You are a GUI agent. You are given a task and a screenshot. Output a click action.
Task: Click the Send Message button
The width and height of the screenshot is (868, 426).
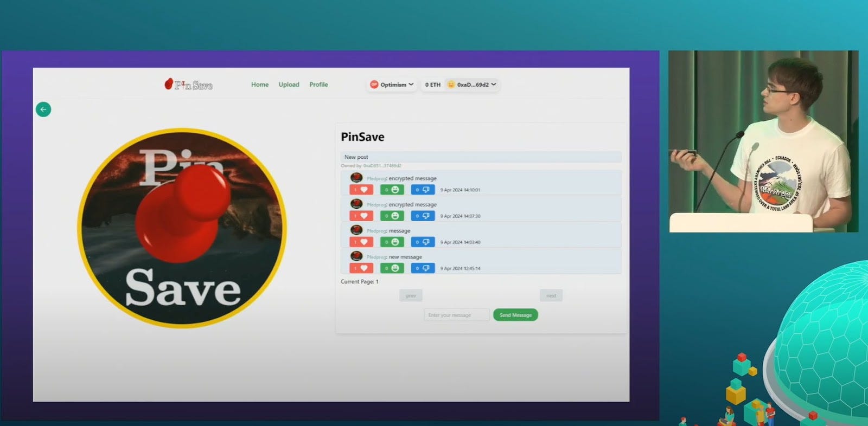click(x=515, y=315)
